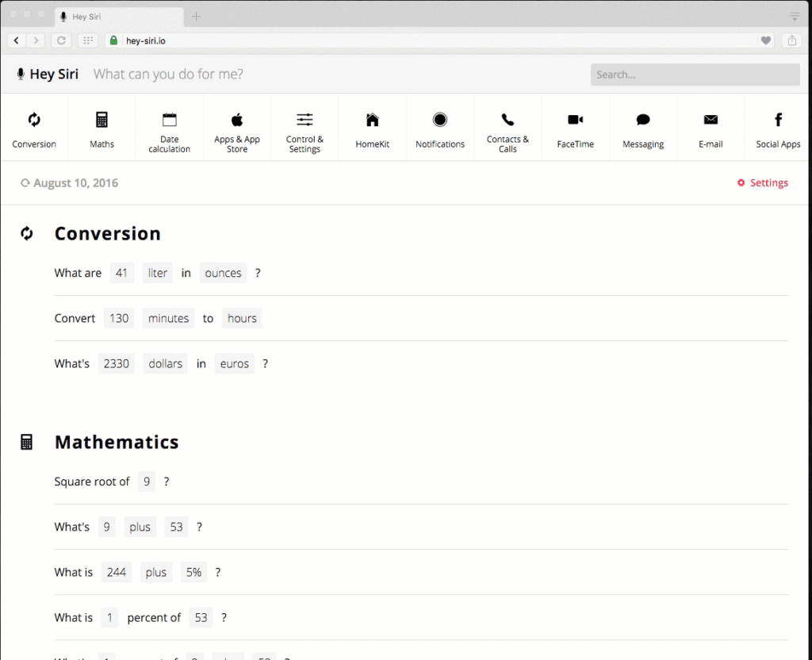Type in the Search field
812x660 pixels.
click(695, 75)
